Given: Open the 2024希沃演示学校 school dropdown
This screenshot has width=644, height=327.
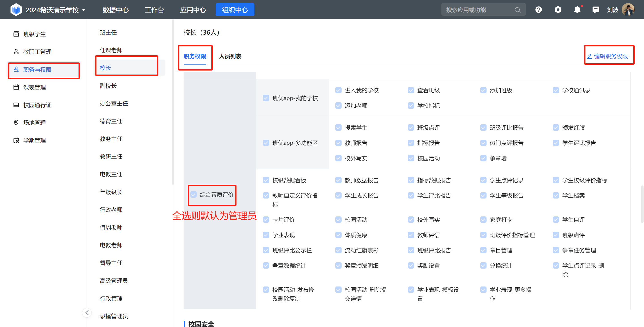Looking at the screenshot, I should tap(55, 10).
